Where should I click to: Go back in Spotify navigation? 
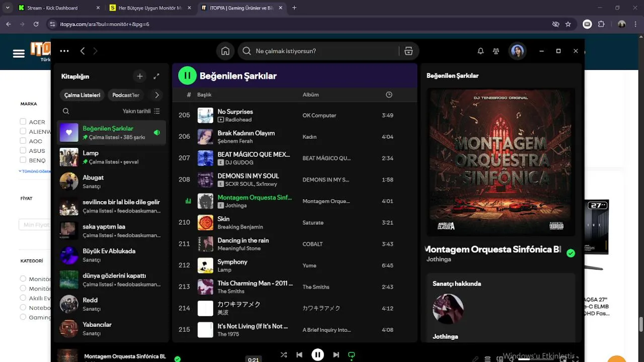[x=83, y=51]
